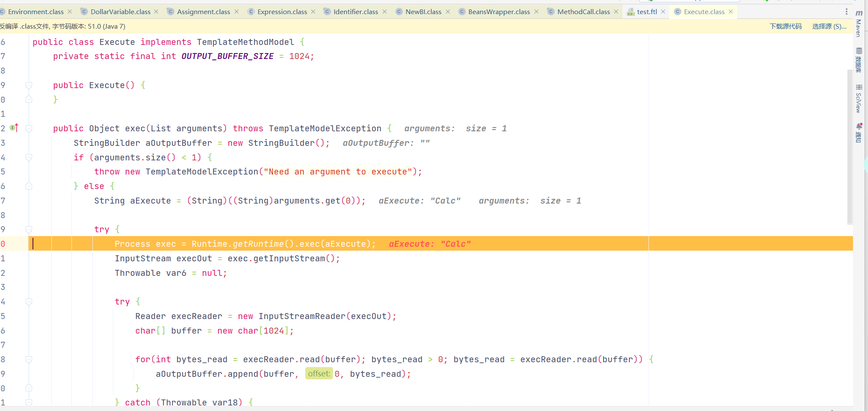The width and height of the screenshot is (868, 411).
Task: Fold the for bytes_read loop block
Action: click(29, 359)
